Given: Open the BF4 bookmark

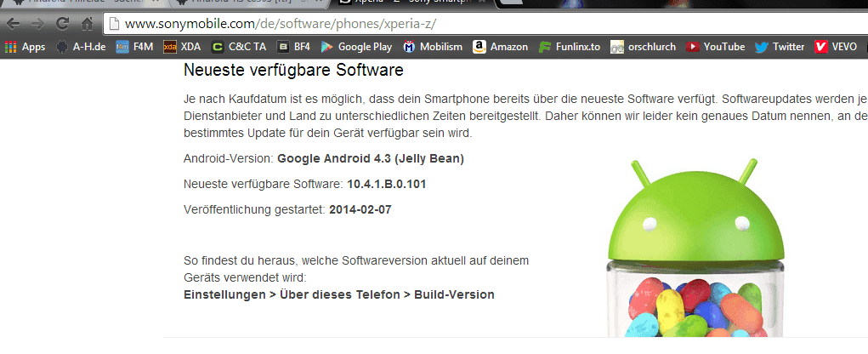Looking at the screenshot, I should [293, 47].
